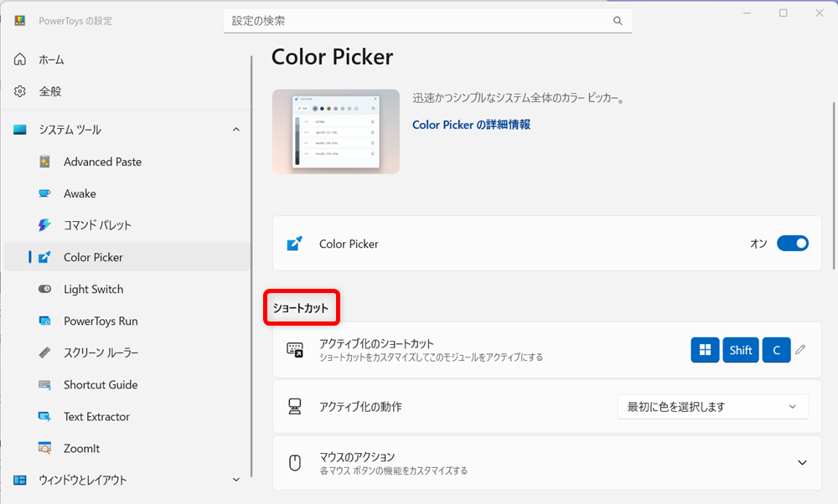Screen dimensions: 838x504
Task: Select the PowerToys Run icon
Action: pos(45,321)
